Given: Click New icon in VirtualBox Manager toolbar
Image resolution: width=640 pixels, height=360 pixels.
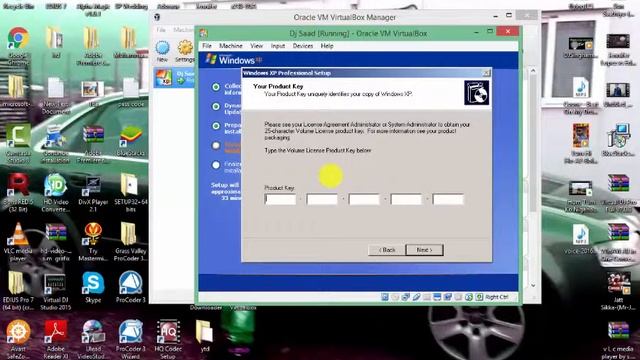Looking at the screenshot, I should pos(162,51).
